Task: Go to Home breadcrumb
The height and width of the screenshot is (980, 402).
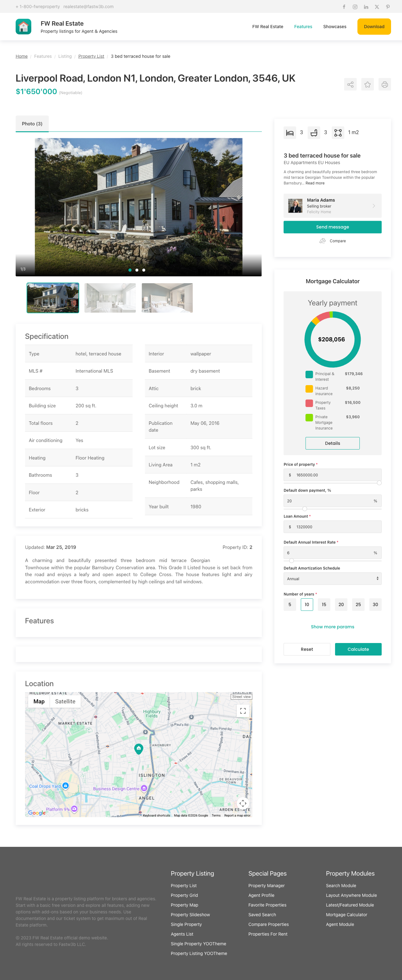Action: coord(22,56)
